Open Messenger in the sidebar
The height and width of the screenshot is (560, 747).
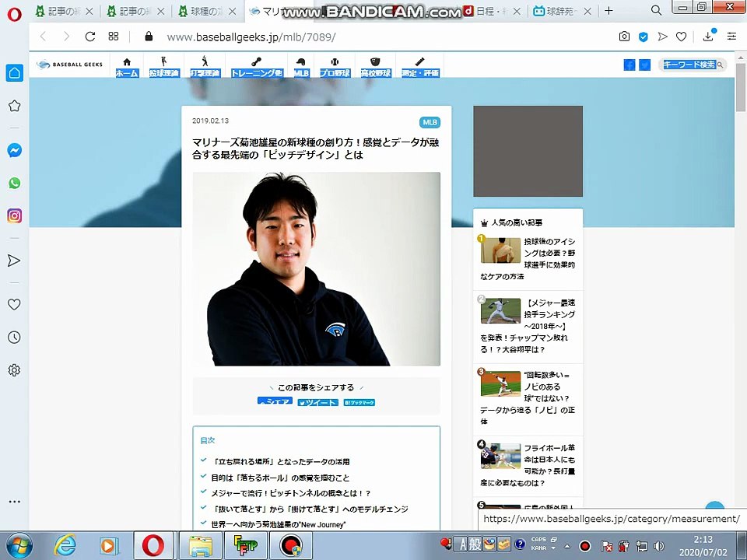(14, 150)
